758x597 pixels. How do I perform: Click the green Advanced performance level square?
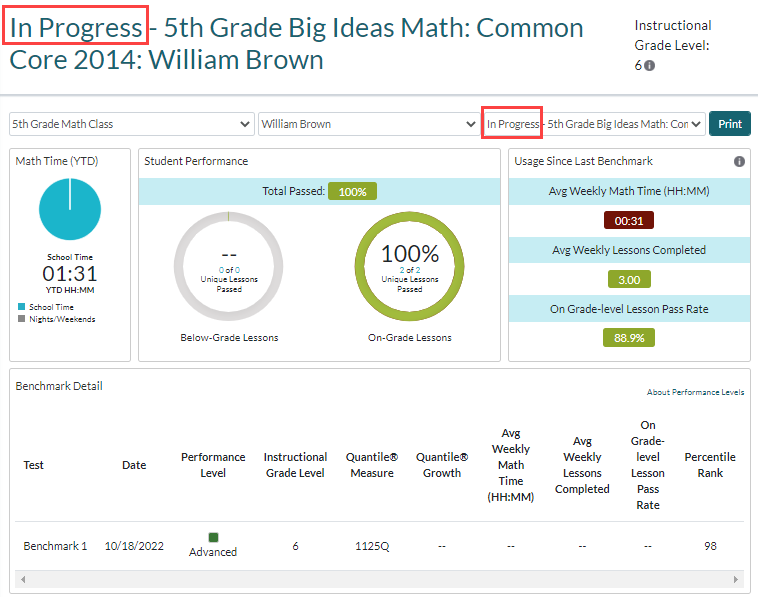213,537
